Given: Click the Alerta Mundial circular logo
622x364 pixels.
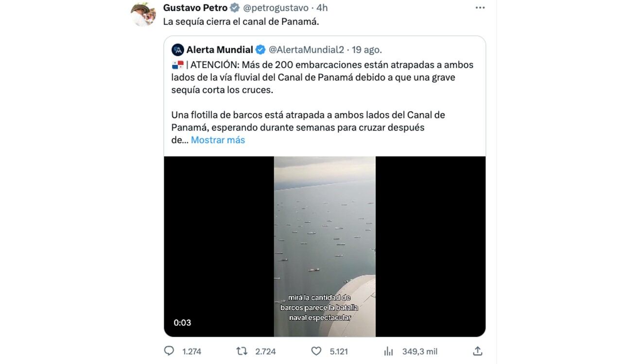Looking at the screenshot, I should [177, 50].
